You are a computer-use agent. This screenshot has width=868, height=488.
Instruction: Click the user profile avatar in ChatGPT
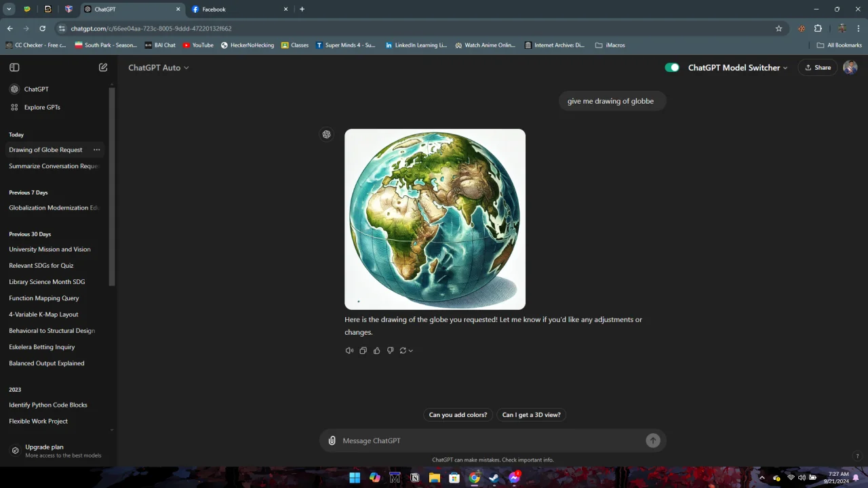[850, 67]
